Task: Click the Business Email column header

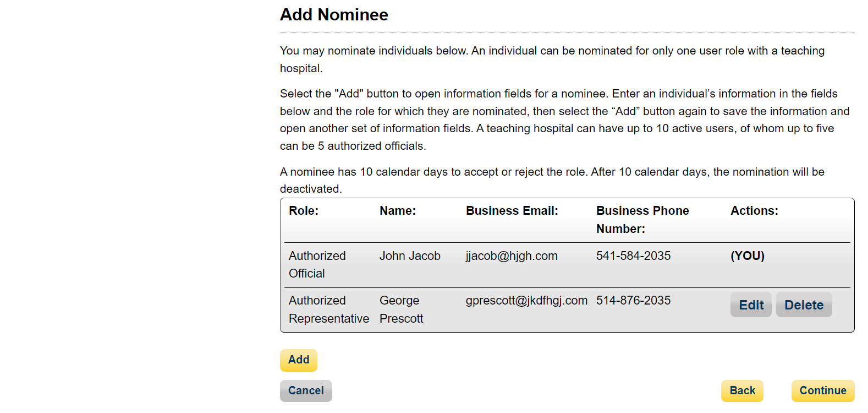Action: (512, 211)
